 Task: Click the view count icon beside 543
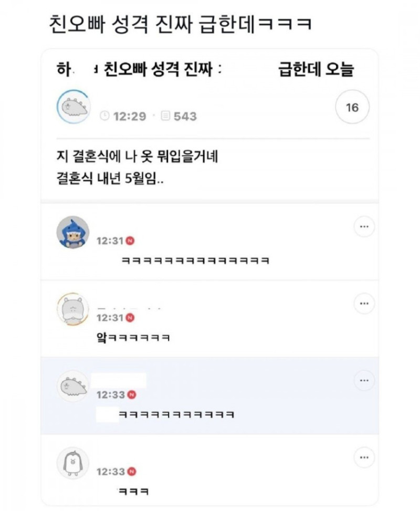[x=165, y=116]
